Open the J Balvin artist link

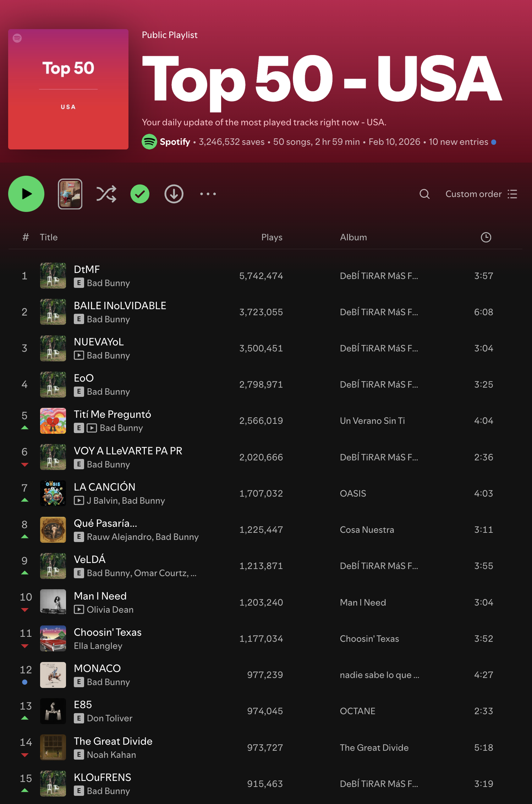(103, 501)
